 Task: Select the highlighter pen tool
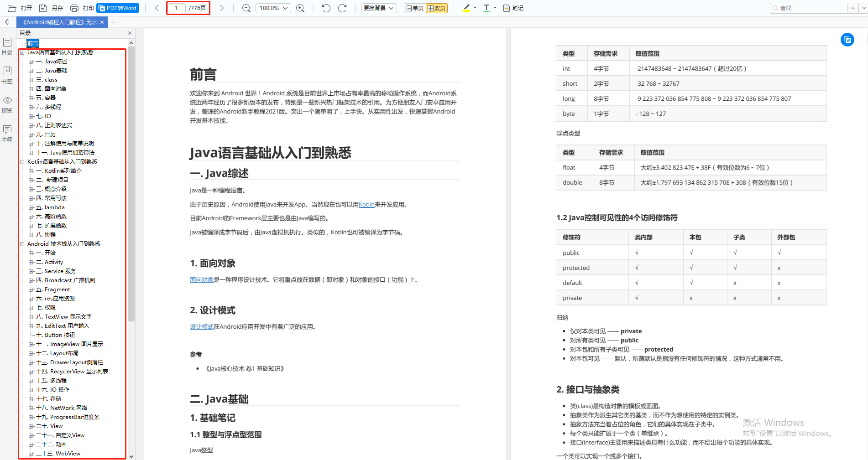click(x=466, y=8)
